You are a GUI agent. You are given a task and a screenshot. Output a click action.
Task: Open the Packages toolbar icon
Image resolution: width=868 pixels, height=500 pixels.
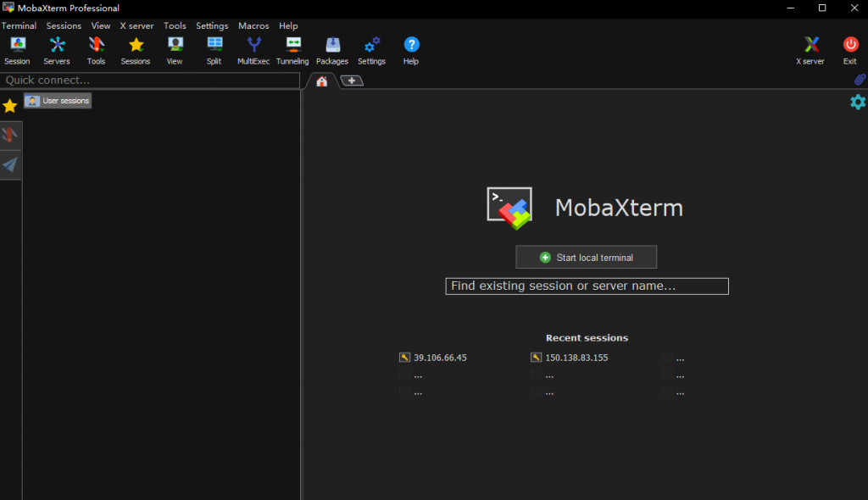332,50
